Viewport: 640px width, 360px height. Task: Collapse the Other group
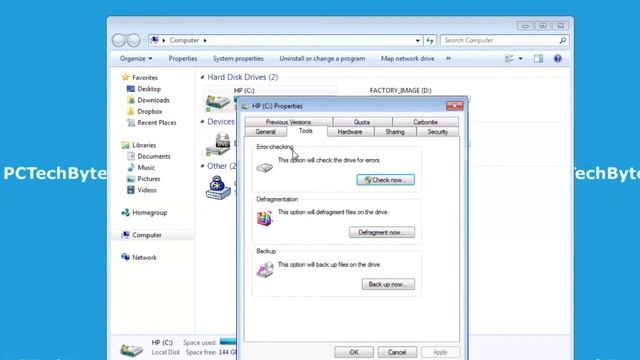point(202,166)
